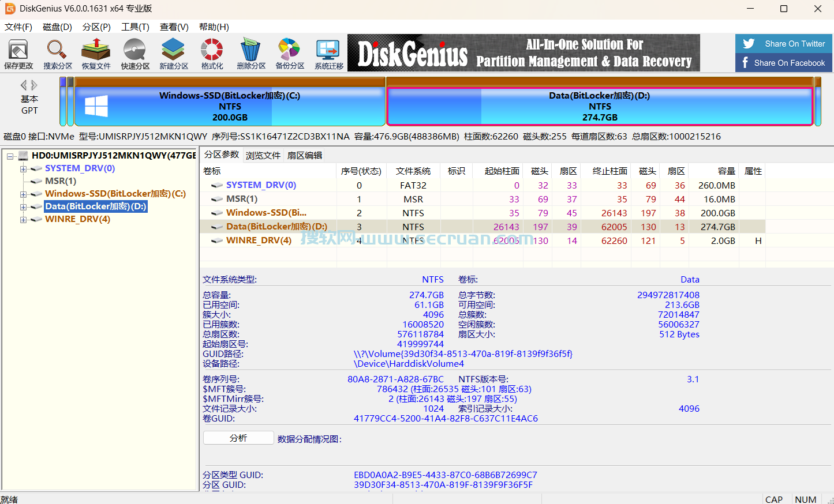Collapse the HD0 disk tree node

[10, 156]
